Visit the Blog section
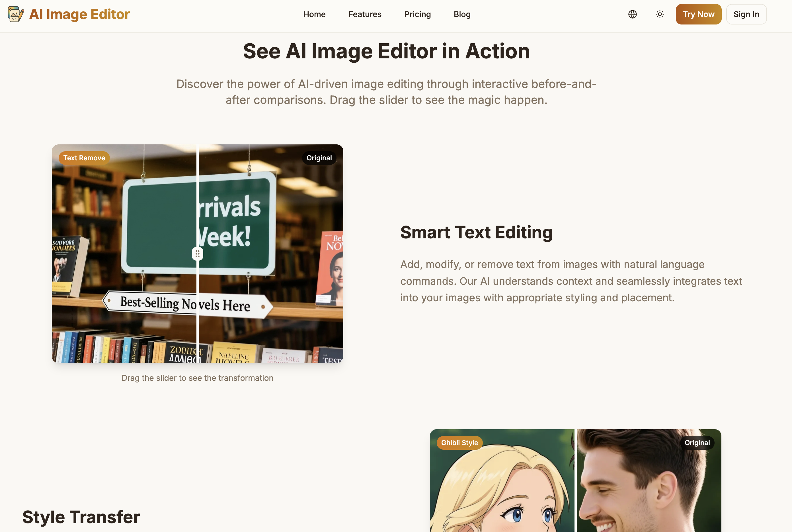This screenshot has height=532, width=792. coord(462,14)
